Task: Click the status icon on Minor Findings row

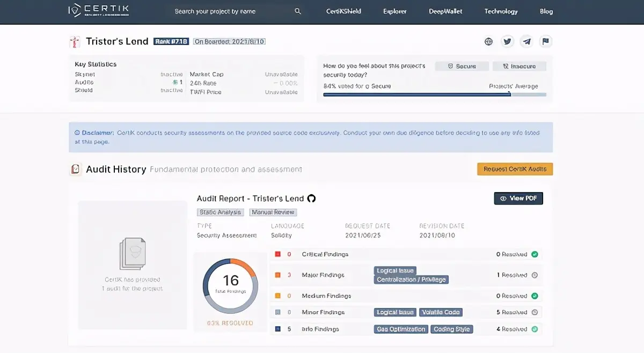Action: tap(535, 312)
